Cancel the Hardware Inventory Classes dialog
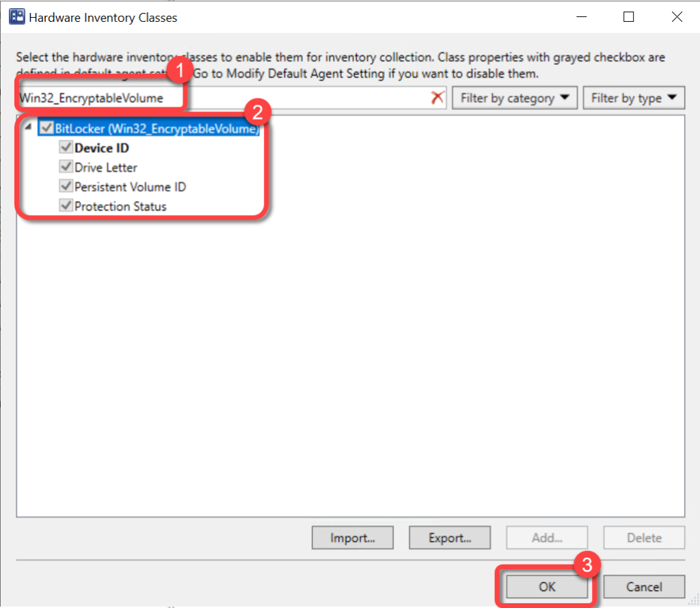This screenshot has width=700, height=608. pos(644,586)
